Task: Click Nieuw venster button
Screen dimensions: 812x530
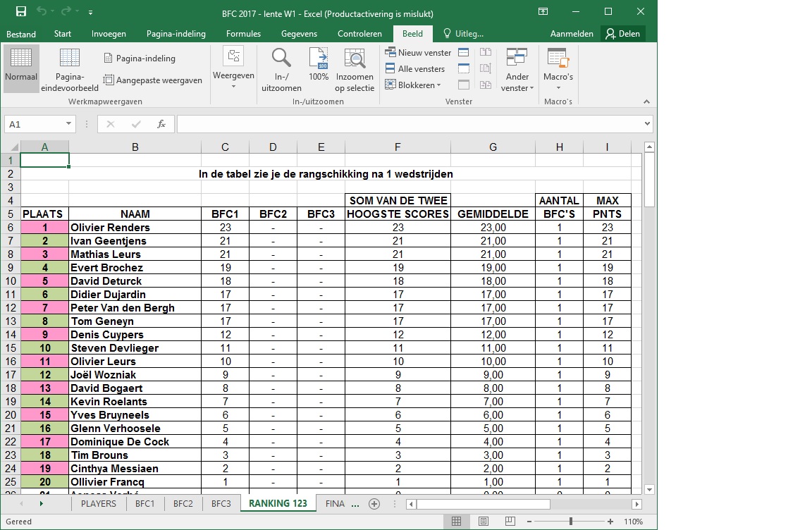Action: (418, 53)
